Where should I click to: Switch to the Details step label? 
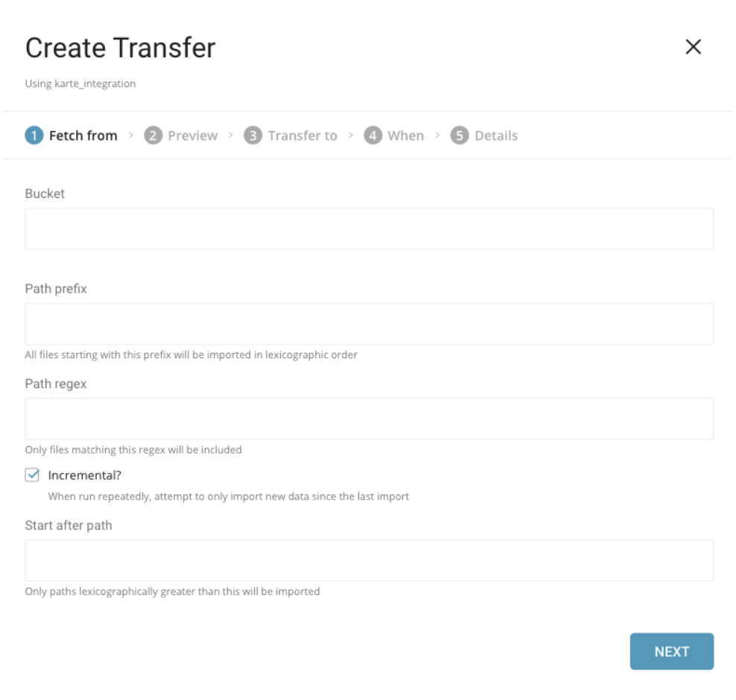(x=496, y=136)
